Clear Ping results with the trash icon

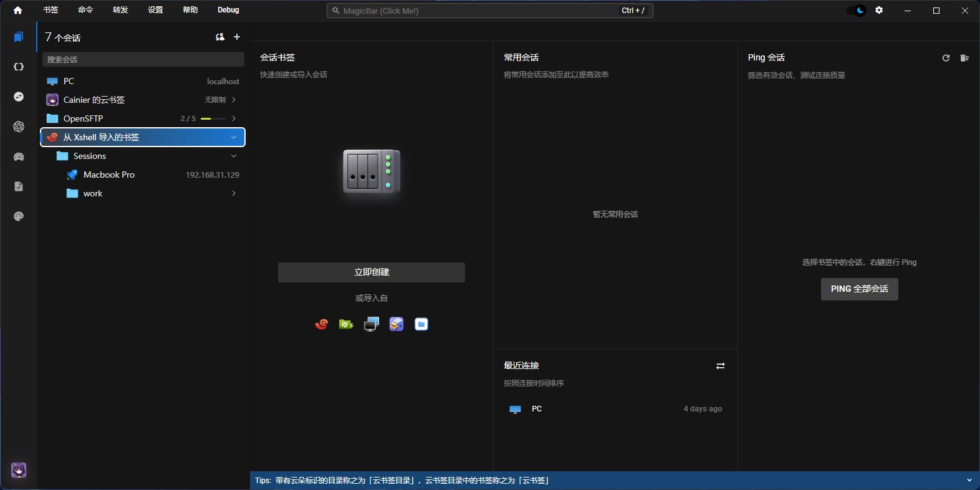point(964,58)
